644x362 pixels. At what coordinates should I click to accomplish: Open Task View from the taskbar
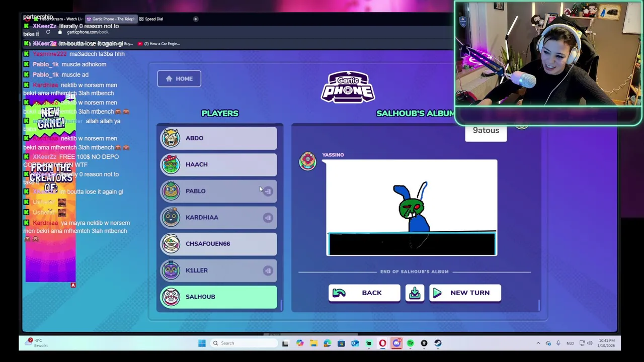point(285,343)
